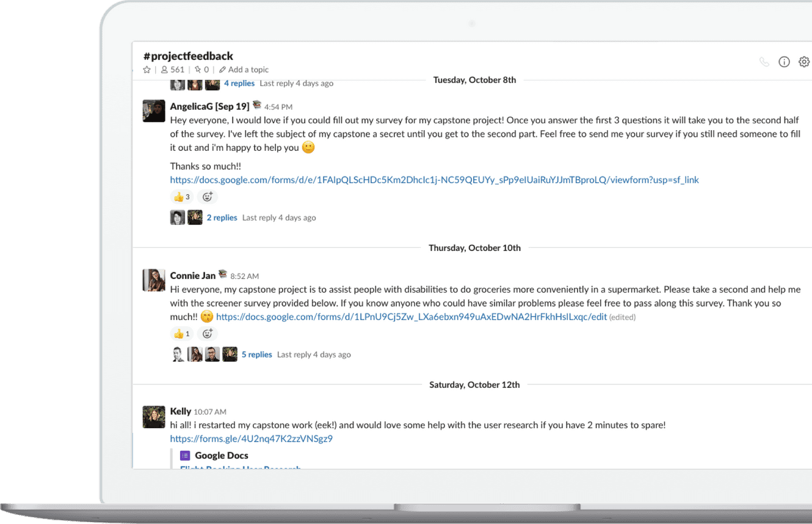Start a call from the channel header
This screenshot has height=524, width=812.
tap(764, 61)
